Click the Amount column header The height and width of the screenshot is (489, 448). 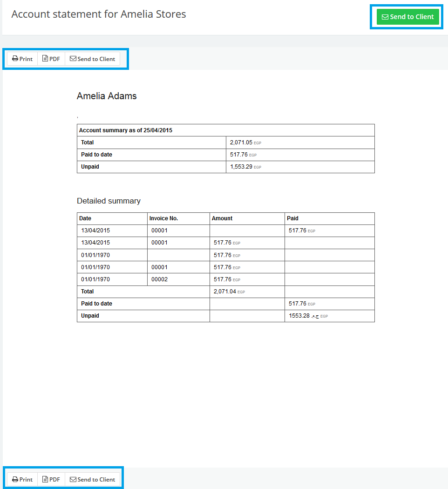point(222,218)
